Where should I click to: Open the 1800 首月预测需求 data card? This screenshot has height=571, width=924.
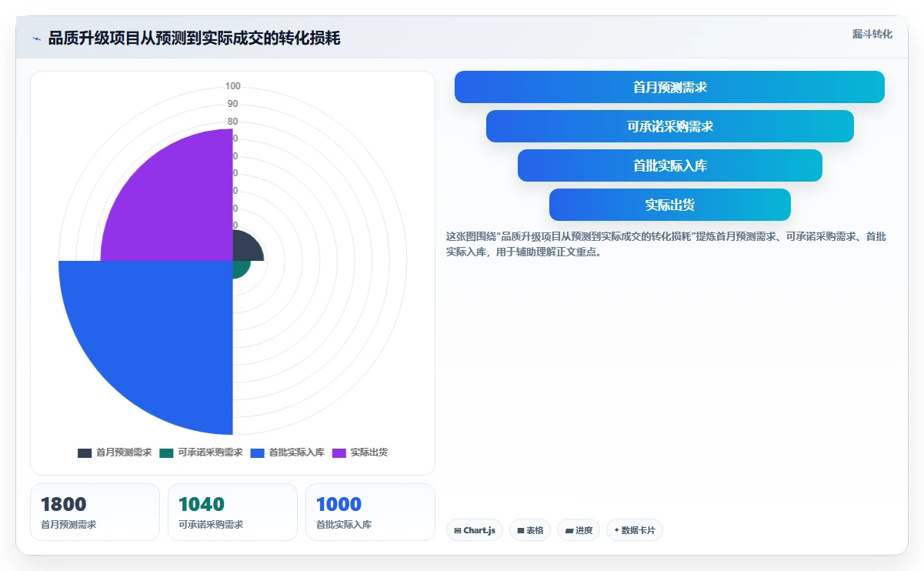[x=95, y=512]
